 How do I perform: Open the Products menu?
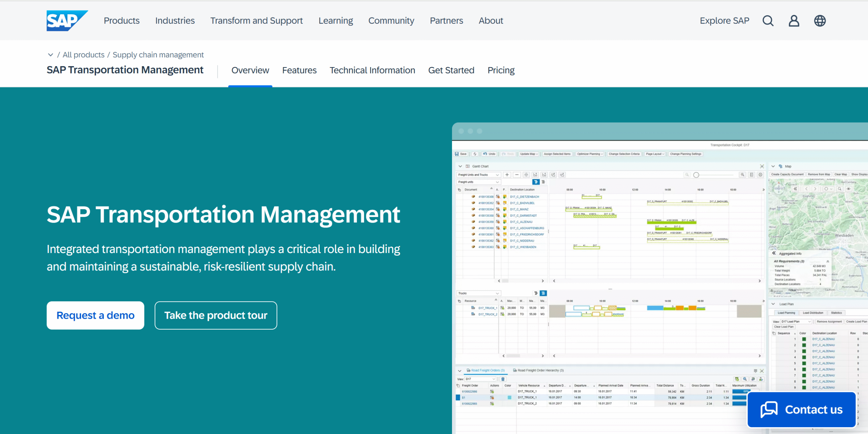click(x=122, y=21)
